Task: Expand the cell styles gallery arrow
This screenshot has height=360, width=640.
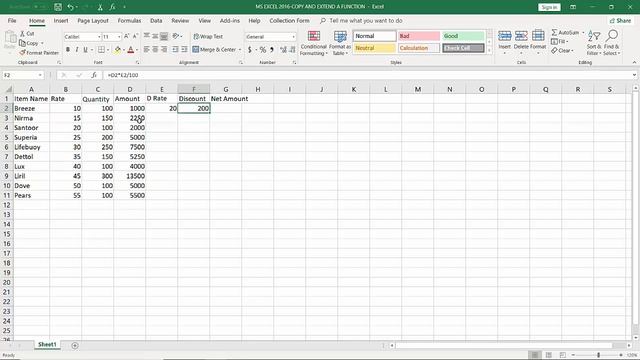Action: (x=489, y=51)
